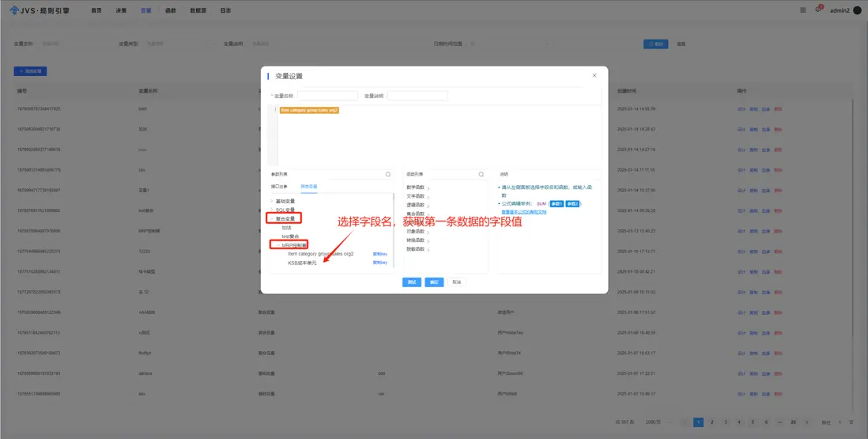Switch to the 其他变量 tab

coord(309,187)
